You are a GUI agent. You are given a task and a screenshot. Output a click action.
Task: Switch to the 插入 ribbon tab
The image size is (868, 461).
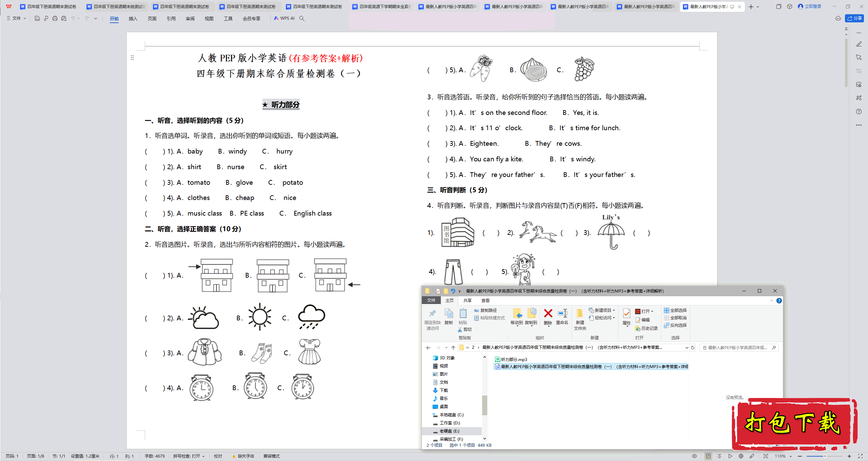tap(133, 19)
